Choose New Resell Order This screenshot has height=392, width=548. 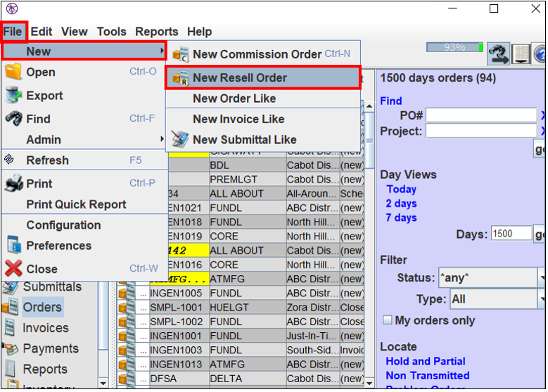[x=263, y=77]
